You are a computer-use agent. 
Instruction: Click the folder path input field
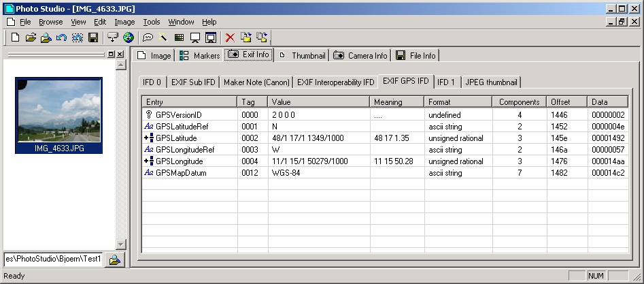click(53, 259)
